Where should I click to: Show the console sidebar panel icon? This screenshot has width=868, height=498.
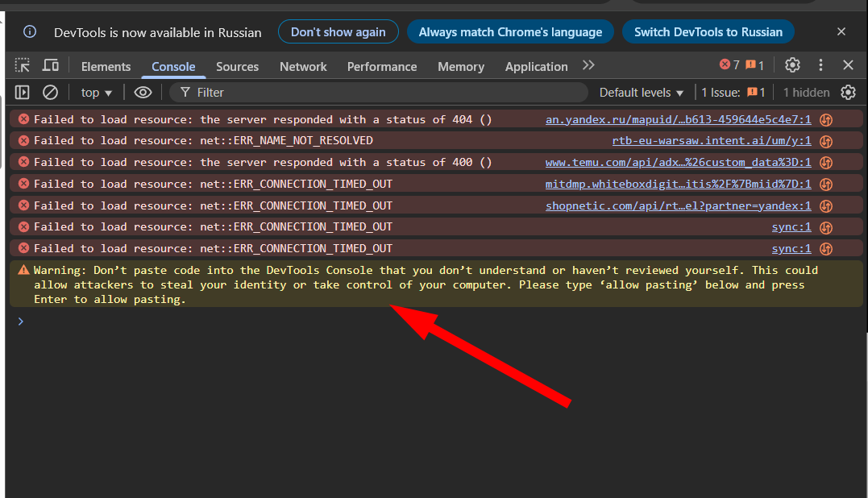pyautogui.click(x=22, y=92)
